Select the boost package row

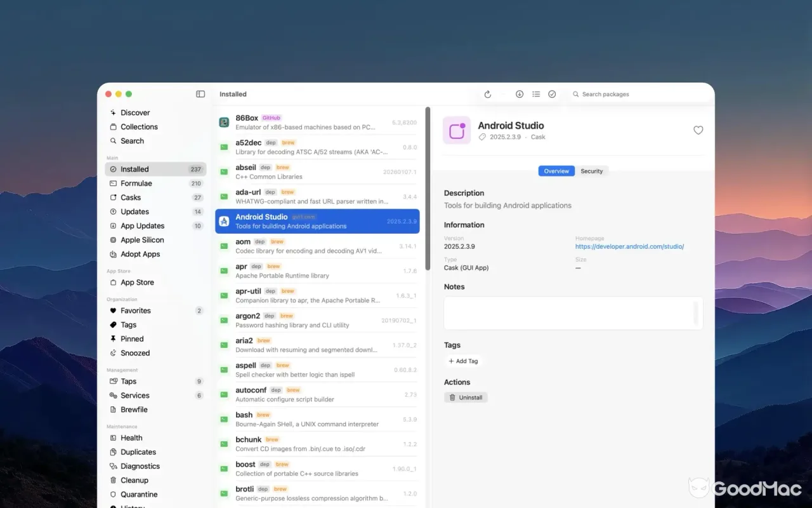(x=317, y=469)
